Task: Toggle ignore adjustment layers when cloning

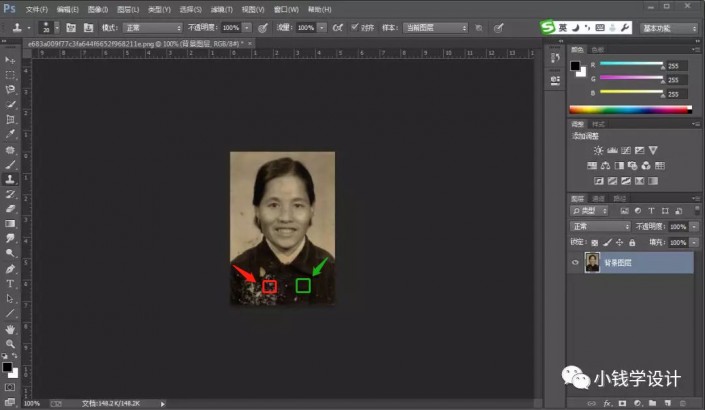Action: pyautogui.click(x=479, y=28)
